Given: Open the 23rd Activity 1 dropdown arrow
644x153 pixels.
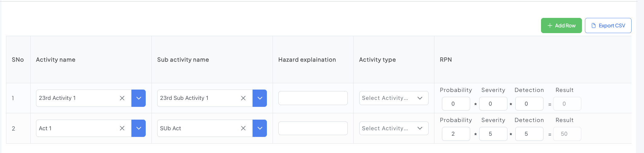Looking at the screenshot, I should coord(138,98).
